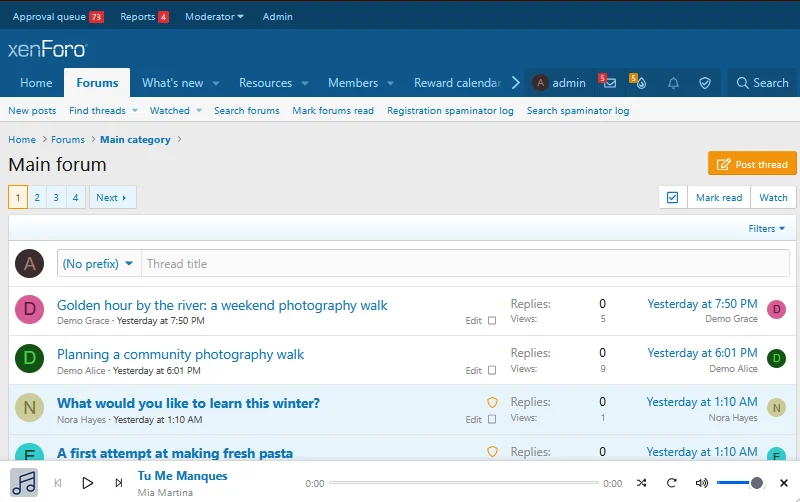The image size is (800, 502).
Task: Click the admin avatar beside thread title field
Action: 30,263
